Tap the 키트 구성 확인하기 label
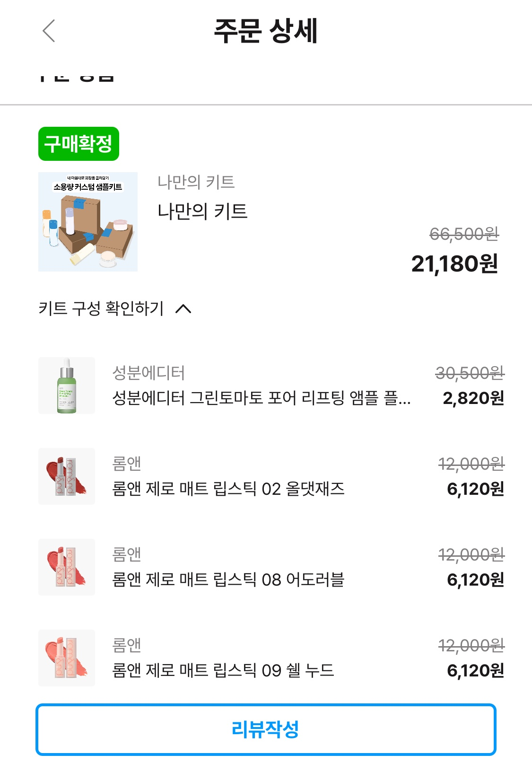The width and height of the screenshot is (532, 763). pyautogui.click(x=101, y=308)
